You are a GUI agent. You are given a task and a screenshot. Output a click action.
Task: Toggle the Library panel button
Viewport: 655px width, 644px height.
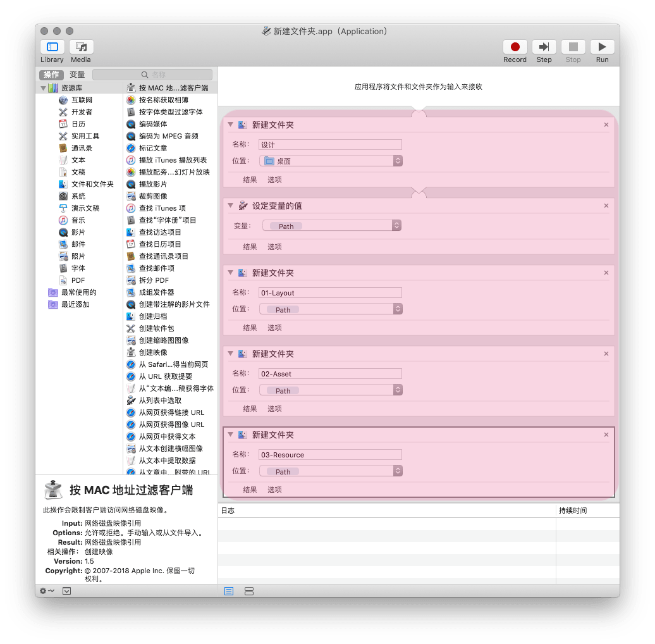[x=52, y=47]
